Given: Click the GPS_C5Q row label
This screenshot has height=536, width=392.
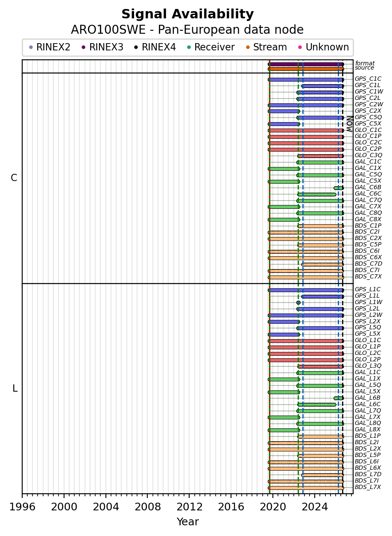Looking at the screenshot, I should point(369,117).
